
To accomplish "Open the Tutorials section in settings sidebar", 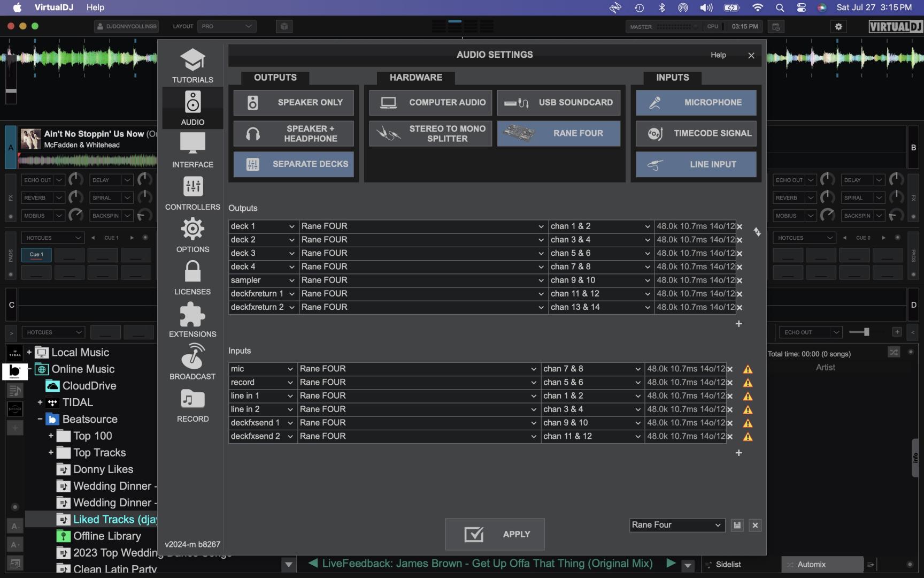I will 192,65.
